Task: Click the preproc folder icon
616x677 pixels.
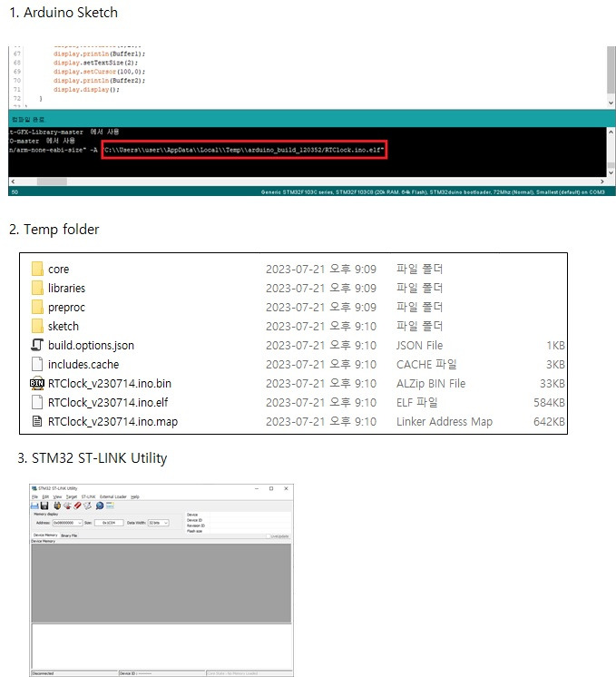Action: coord(37,307)
